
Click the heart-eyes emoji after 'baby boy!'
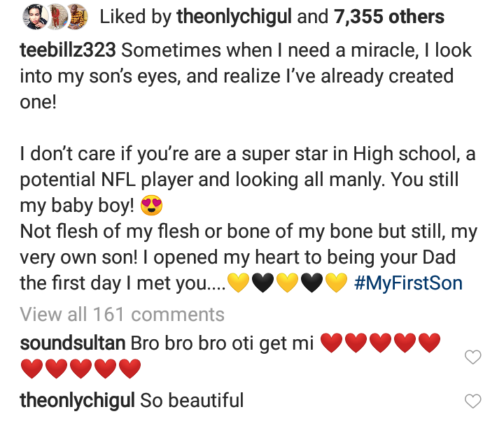tap(151, 207)
